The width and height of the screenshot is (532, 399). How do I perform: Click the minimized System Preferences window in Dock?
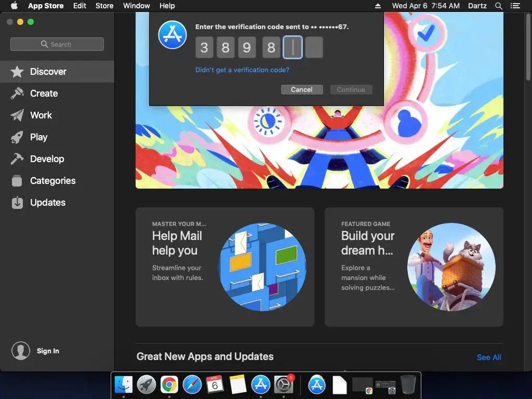click(x=385, y=387)
